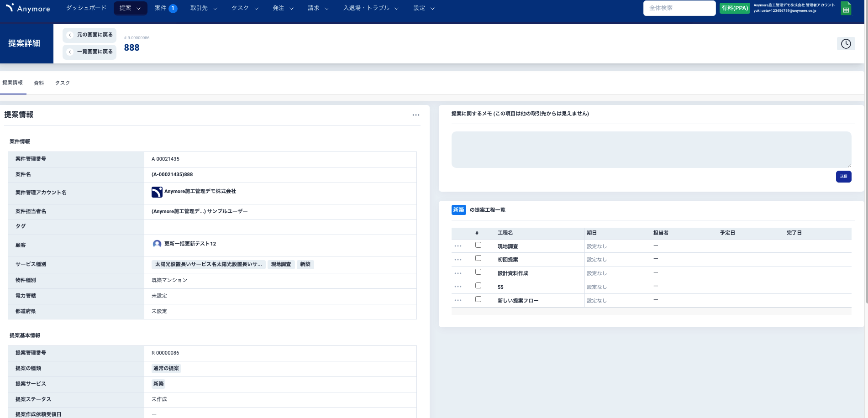
Task: Open the Anymore施工管理デモ株式会社 company link
Action: point(200,192)
